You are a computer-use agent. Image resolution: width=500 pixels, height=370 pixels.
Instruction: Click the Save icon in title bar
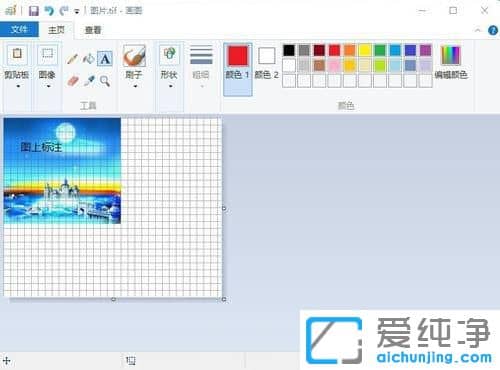pyautogui.click(x=34, y=11)
